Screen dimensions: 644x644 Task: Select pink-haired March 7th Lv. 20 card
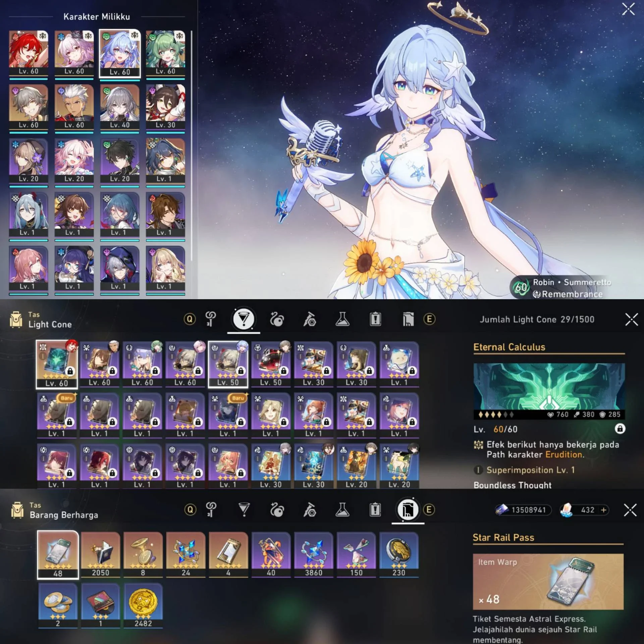(74, 161)
